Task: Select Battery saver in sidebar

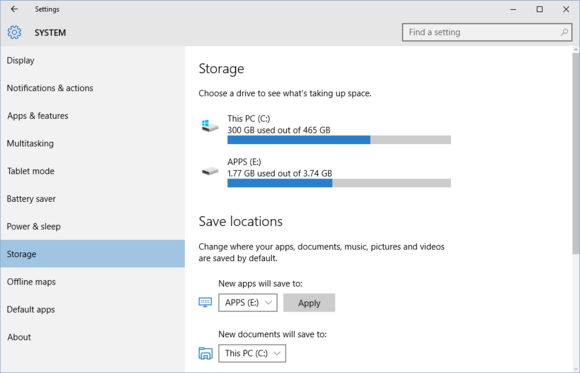Action: click(x=92, y=199)
